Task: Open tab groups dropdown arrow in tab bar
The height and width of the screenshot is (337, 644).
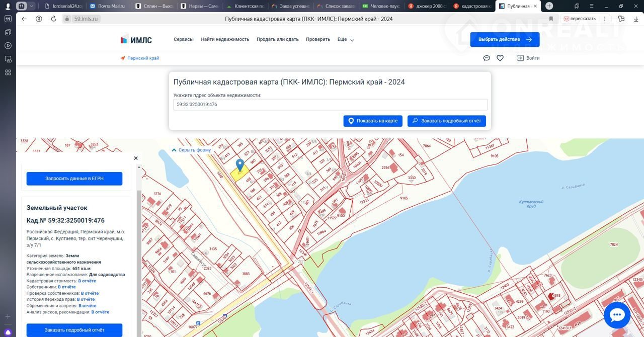Action: coord(32,6)
